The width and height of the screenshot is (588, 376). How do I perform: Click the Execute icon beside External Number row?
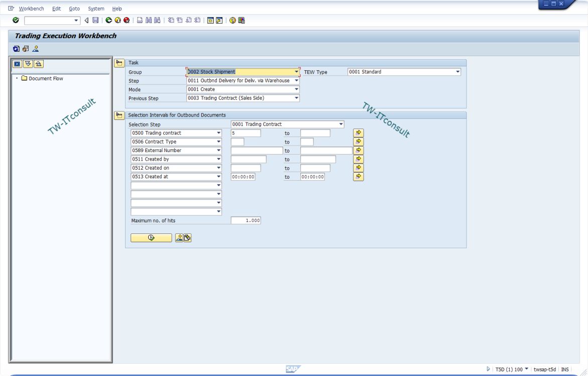(358, 150)
